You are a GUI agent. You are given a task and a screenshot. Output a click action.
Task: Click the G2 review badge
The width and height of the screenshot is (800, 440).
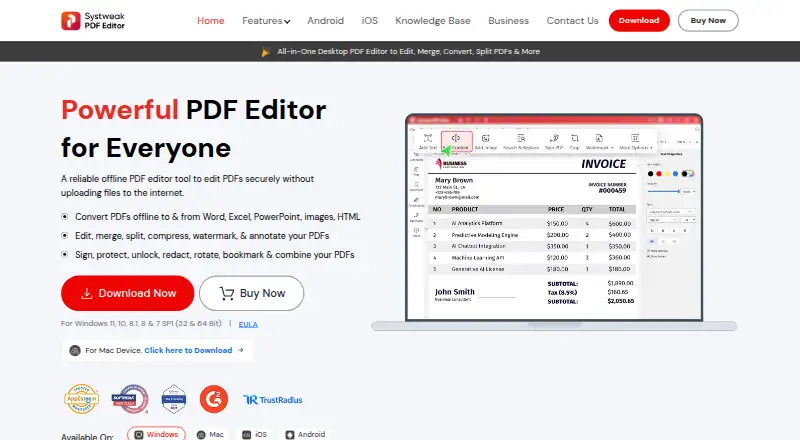214,399
